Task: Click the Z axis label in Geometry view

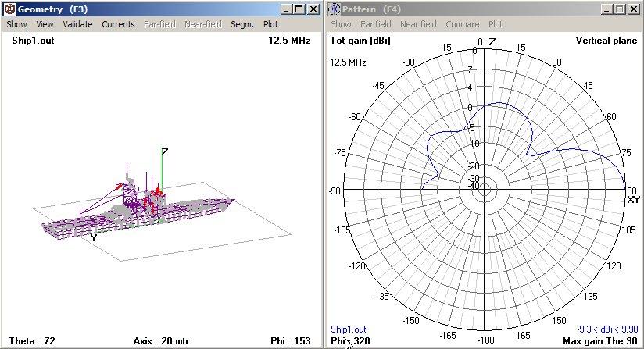Action: click(x=165, y=151)
